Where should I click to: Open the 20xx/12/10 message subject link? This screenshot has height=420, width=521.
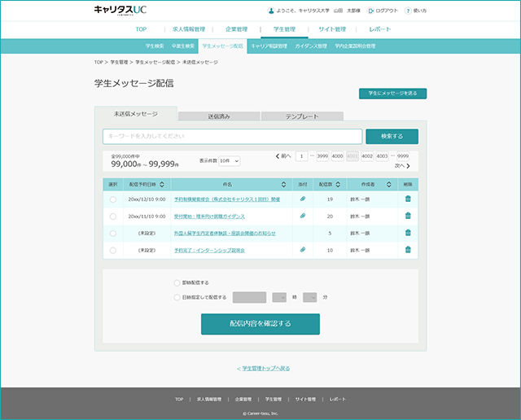click(227, 199)
